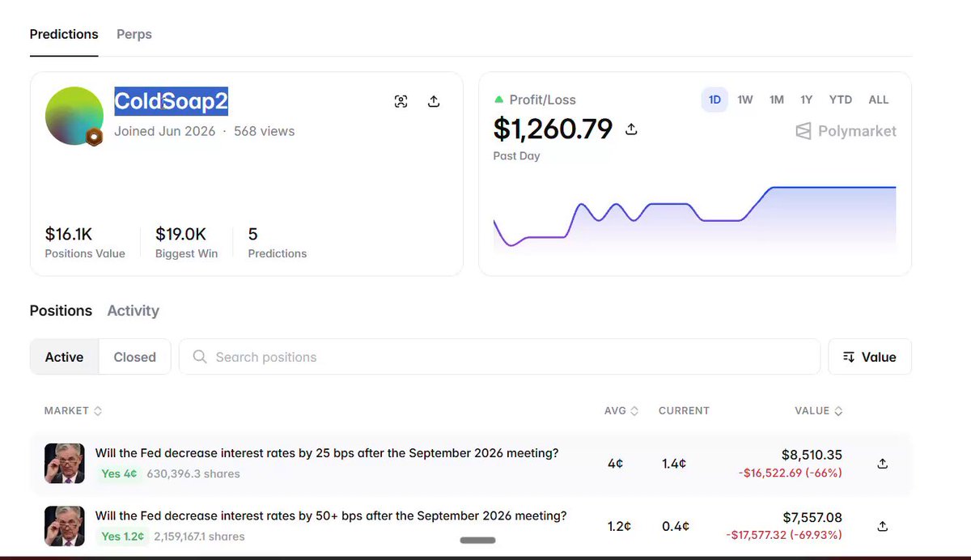This screenshot has height=560, width=971.
Task: Show ALL time profit/loss
Action: pyautogui.click(x=879, y=100)
